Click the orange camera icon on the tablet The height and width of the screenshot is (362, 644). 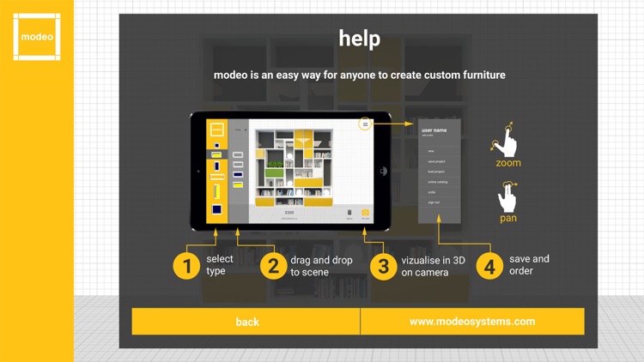(365, 213)
